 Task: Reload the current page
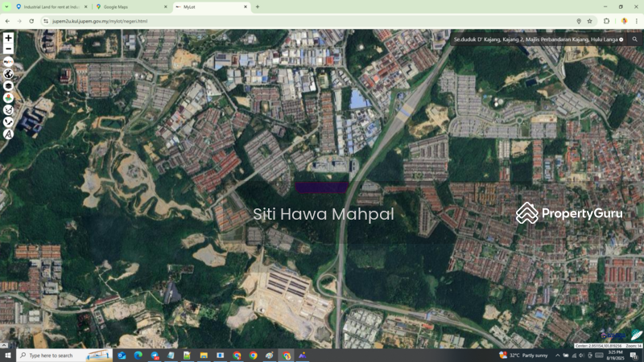click(x=31, y=21)
